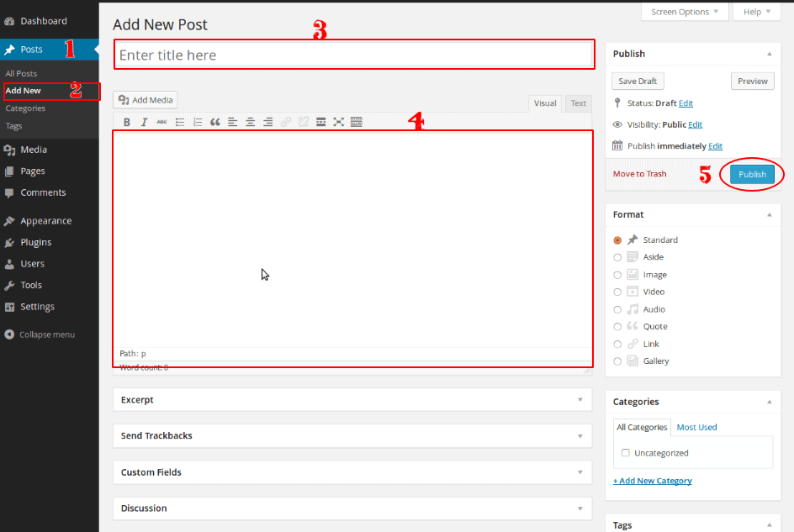
Task: Check the Uncategorized category
Action: (x=626, y=452)
